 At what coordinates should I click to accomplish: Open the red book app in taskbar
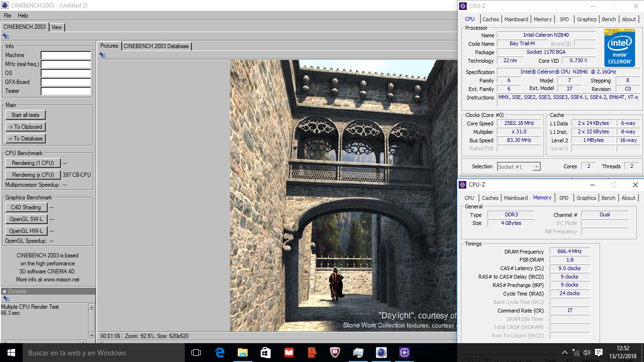click(289, 353)
